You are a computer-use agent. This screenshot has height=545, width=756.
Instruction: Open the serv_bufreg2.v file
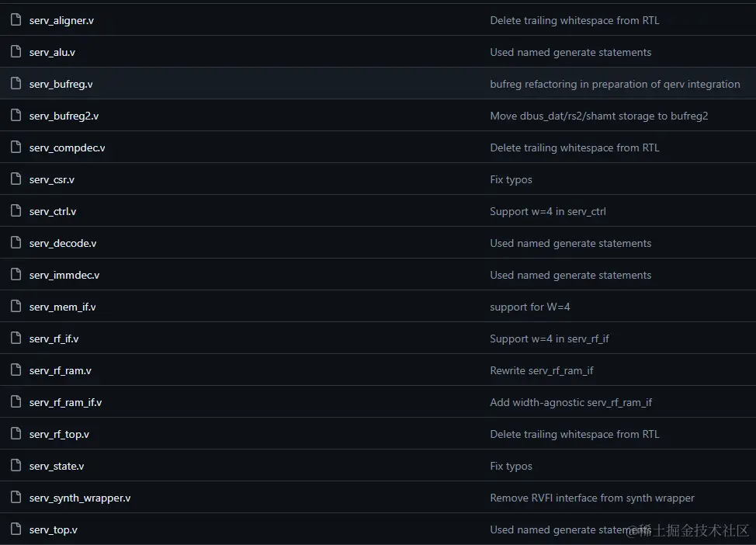(64, 116)
